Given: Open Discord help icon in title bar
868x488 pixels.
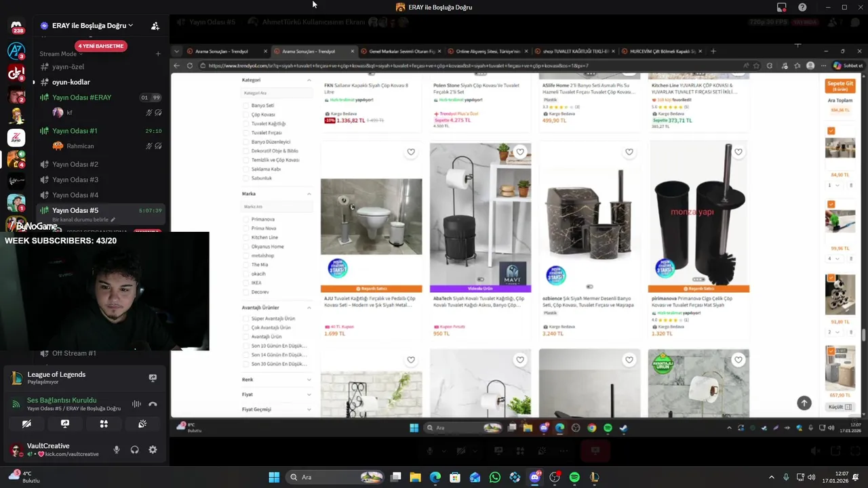Looking at the screenshot, I should point(802,7).
